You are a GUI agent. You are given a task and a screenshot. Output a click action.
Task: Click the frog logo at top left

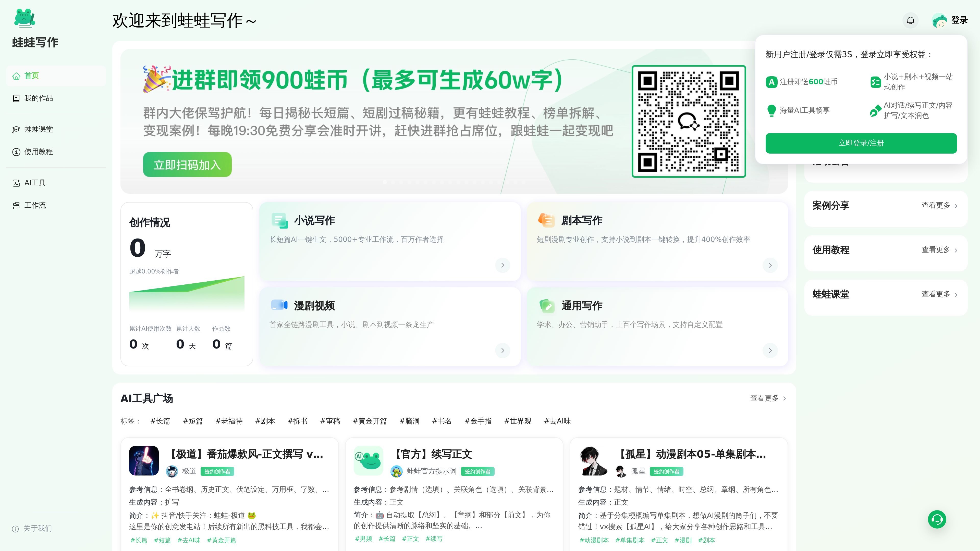pyautogui.click(x=25, y=18)
